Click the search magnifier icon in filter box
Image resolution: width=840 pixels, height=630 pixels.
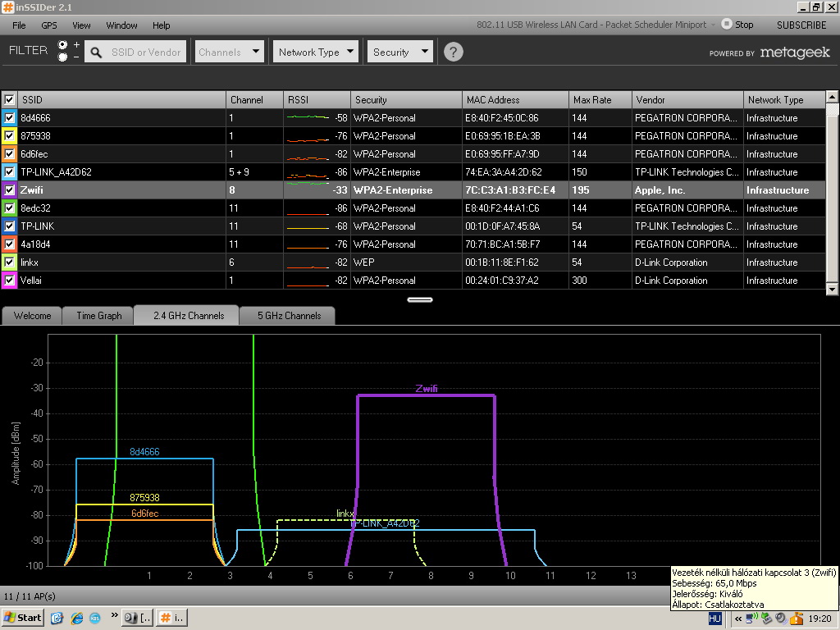pyautogui.click(x=95, y=52)
